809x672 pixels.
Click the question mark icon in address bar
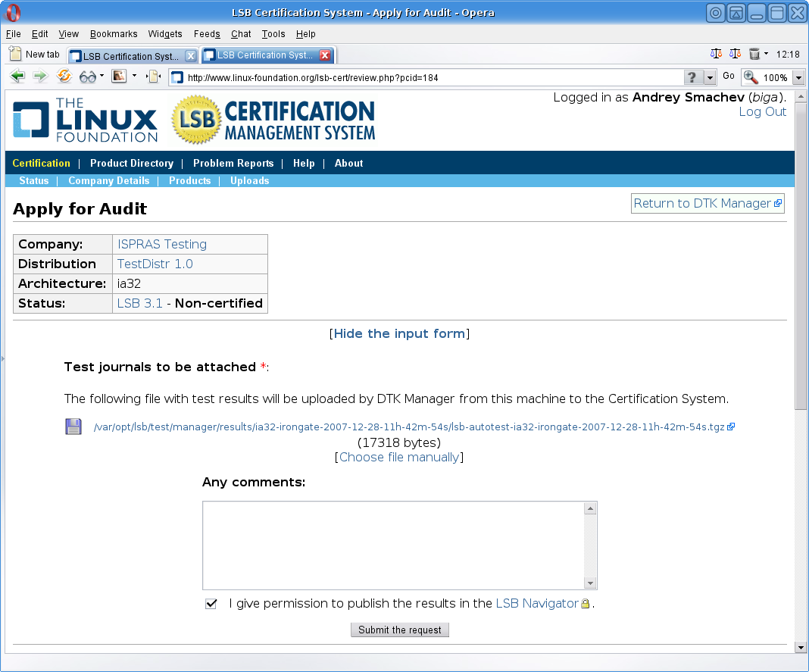point(692,77)
